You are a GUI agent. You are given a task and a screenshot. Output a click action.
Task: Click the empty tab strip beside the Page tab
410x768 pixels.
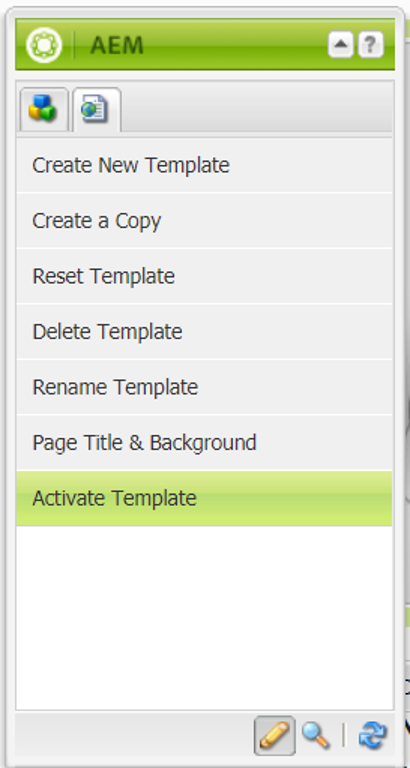coord(257,109)
